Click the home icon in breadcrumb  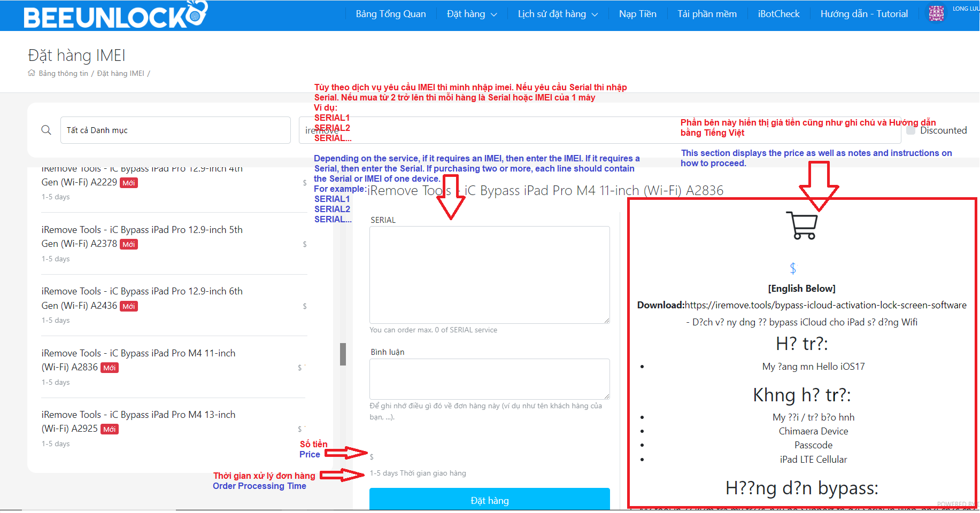(x=32, y=73)
